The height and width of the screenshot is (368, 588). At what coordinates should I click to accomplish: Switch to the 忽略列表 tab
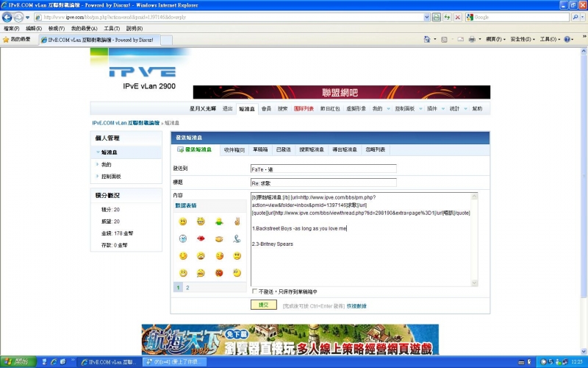(376, 149)
